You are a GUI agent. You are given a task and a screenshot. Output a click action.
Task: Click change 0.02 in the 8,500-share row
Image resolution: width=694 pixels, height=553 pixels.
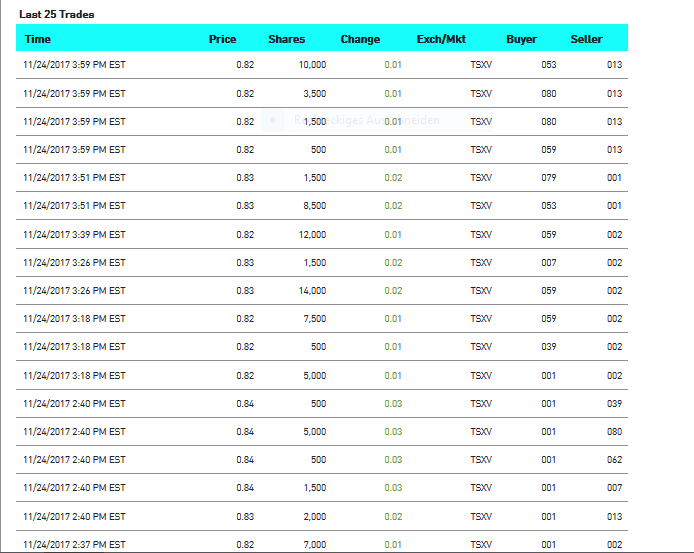point(393,206)
